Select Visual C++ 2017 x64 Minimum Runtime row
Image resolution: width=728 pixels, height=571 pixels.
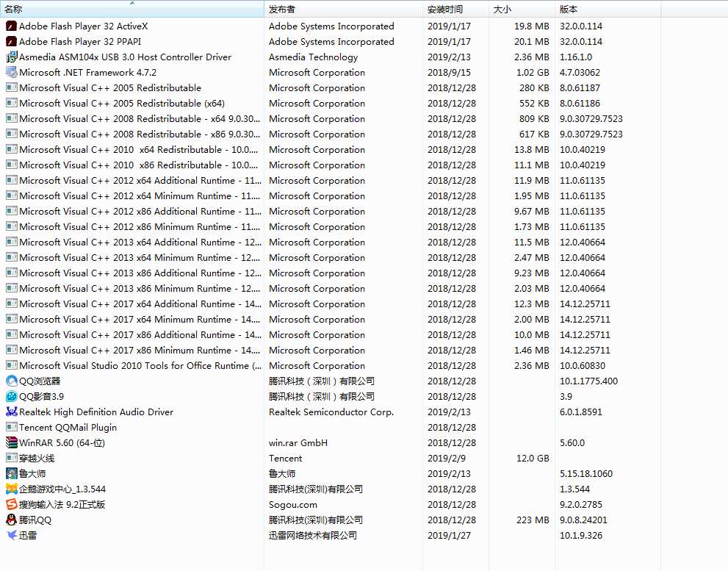(x=331, y=319)
